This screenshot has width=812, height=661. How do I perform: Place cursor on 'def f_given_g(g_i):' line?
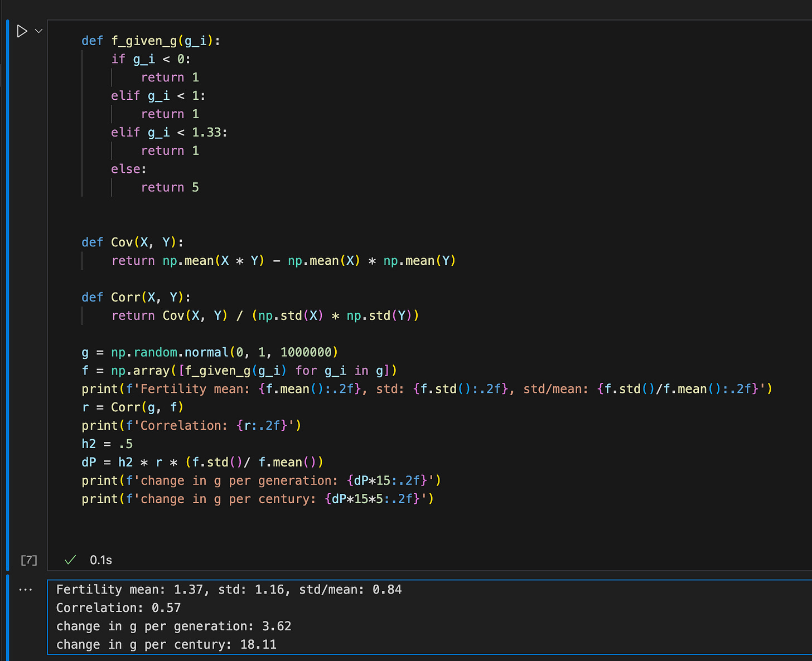pos(151,41)
